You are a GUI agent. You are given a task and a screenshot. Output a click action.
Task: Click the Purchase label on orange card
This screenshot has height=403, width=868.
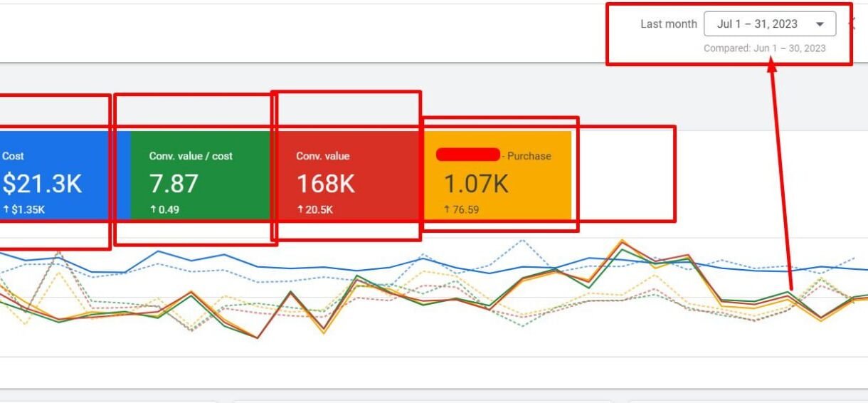click(x=529, y=156)
